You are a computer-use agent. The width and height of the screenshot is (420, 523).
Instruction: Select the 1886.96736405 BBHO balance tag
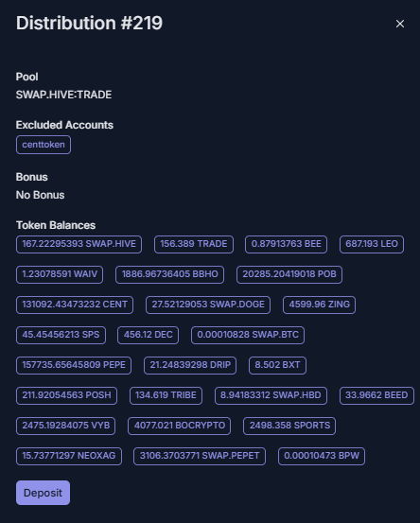[169, 274]
